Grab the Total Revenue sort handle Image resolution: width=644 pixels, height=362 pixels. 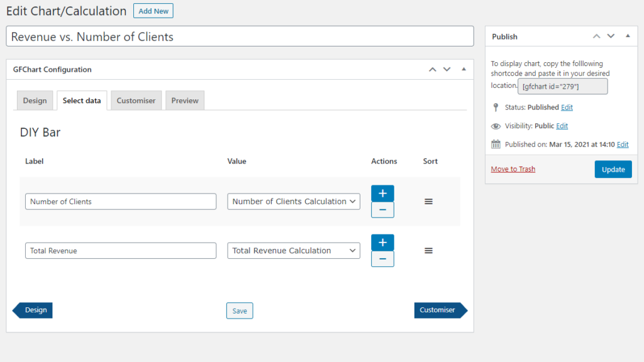(428, 250)
